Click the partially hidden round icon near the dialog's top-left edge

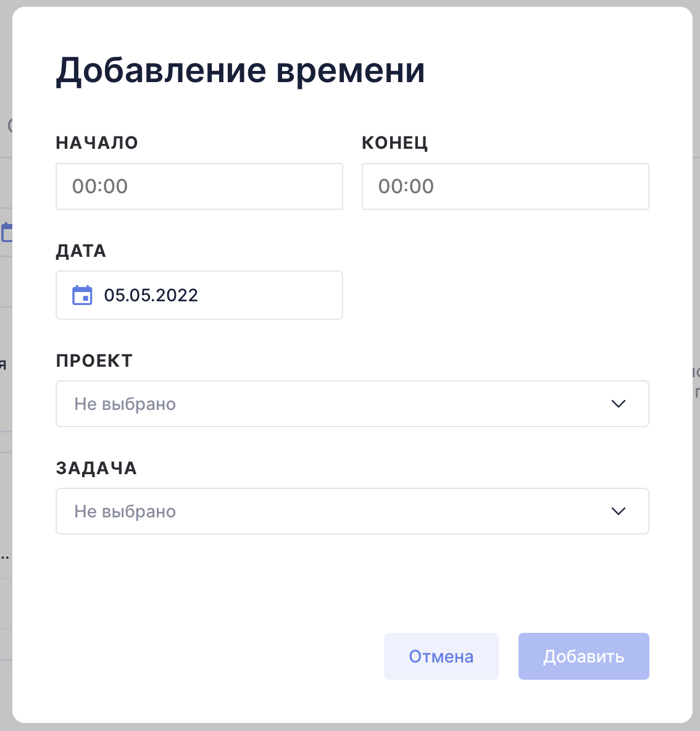point(10,125)
